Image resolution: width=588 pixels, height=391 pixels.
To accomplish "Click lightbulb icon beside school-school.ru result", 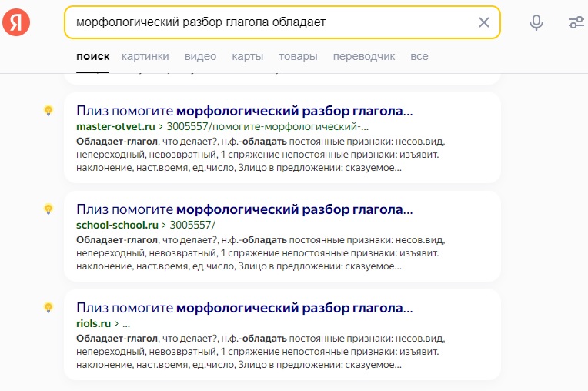I will pos(48,209).
